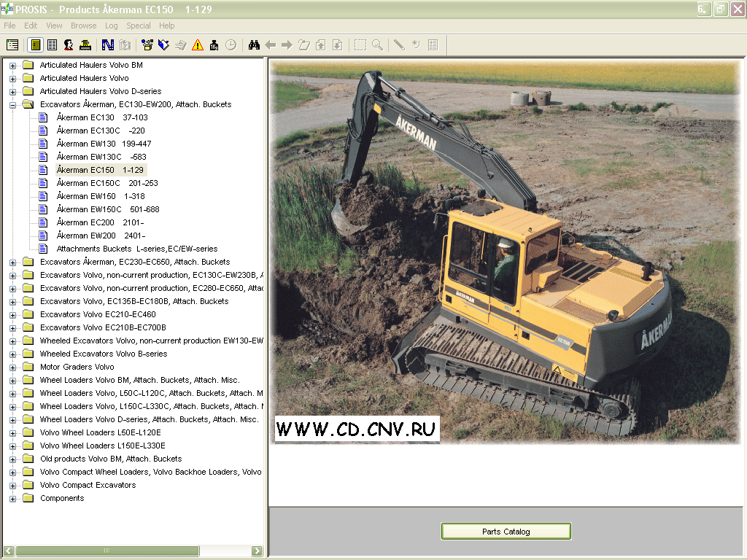Image resolution: width=747 pixels, height=560 pixels.
Task: Open the Special menu
Action: (x=138, y=26)
